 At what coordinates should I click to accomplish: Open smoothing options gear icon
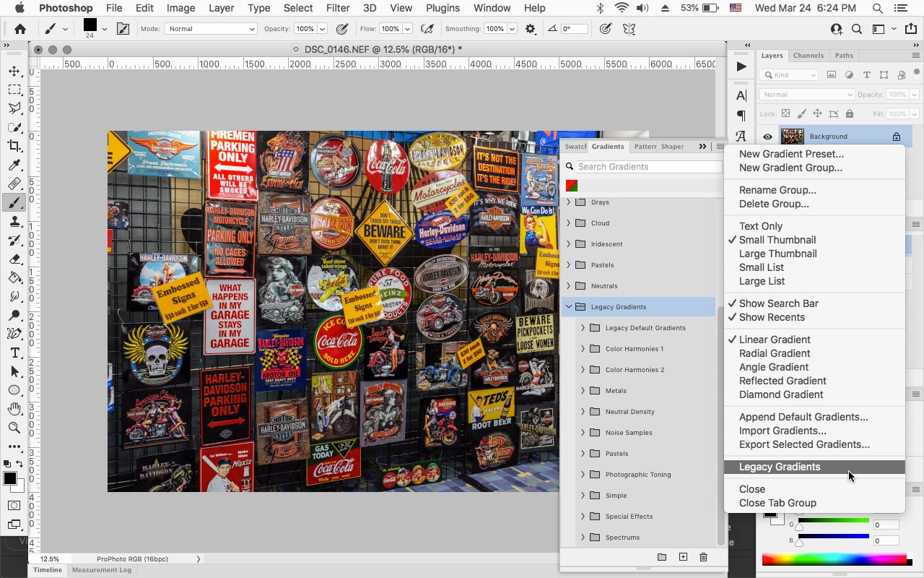[531, 29]
